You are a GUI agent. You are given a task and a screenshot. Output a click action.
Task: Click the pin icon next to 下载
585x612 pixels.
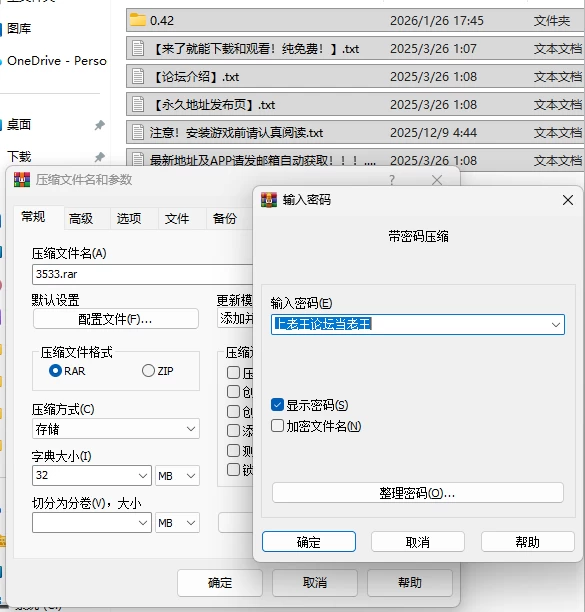[x=100, y=157]
